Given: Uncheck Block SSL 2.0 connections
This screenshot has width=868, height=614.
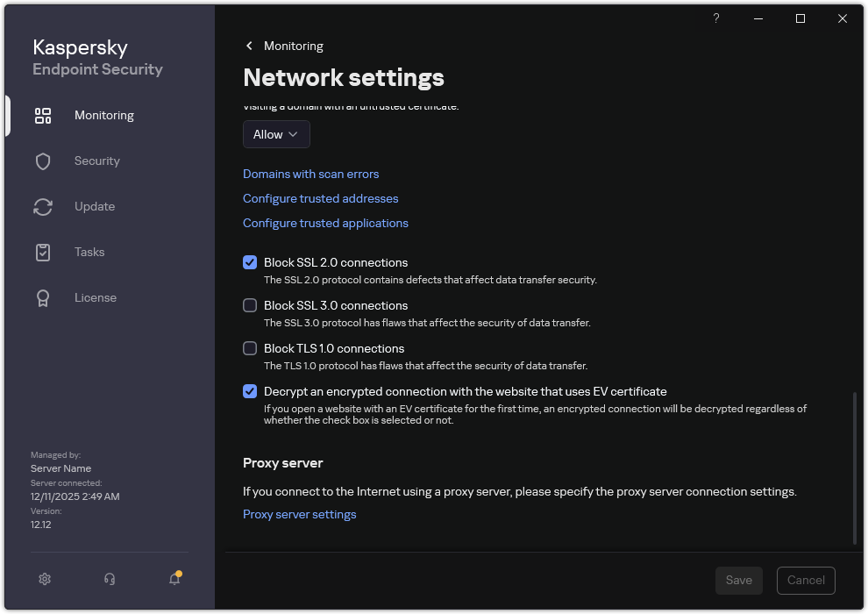Looking at the screenshot, I should (250, 262).
